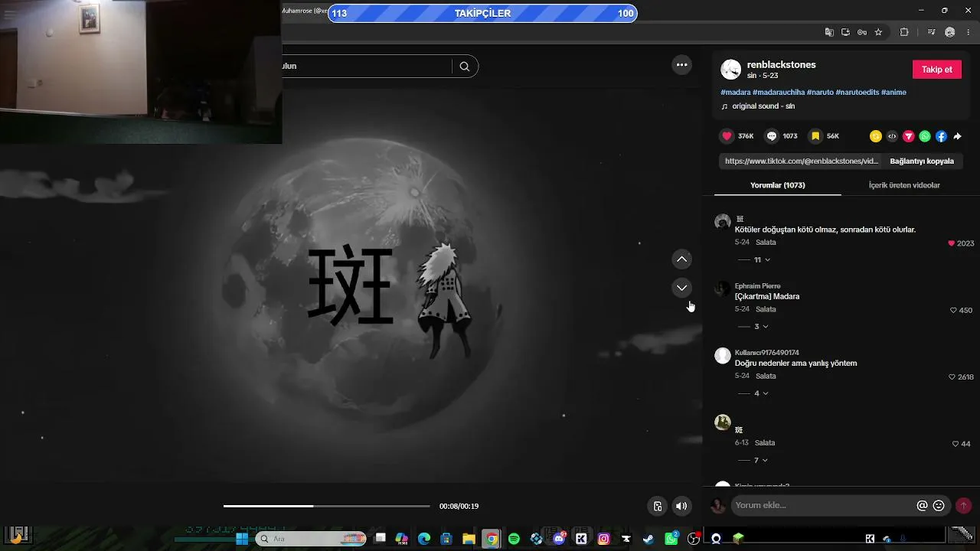Open the 'original sound - sin' music link
The image size is (980, 551).
coord(763,106)
